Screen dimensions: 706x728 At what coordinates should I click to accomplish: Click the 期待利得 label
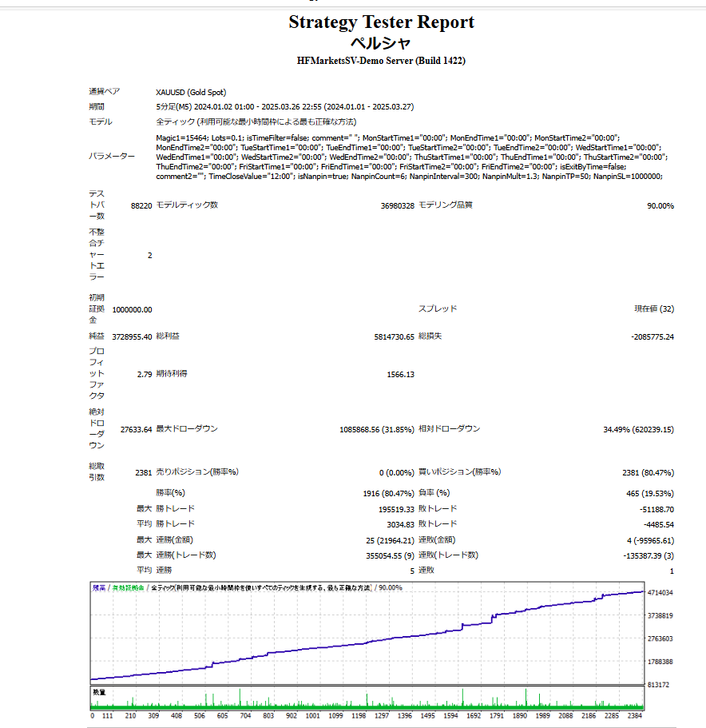pyautogui.click(x=172, y=373)
